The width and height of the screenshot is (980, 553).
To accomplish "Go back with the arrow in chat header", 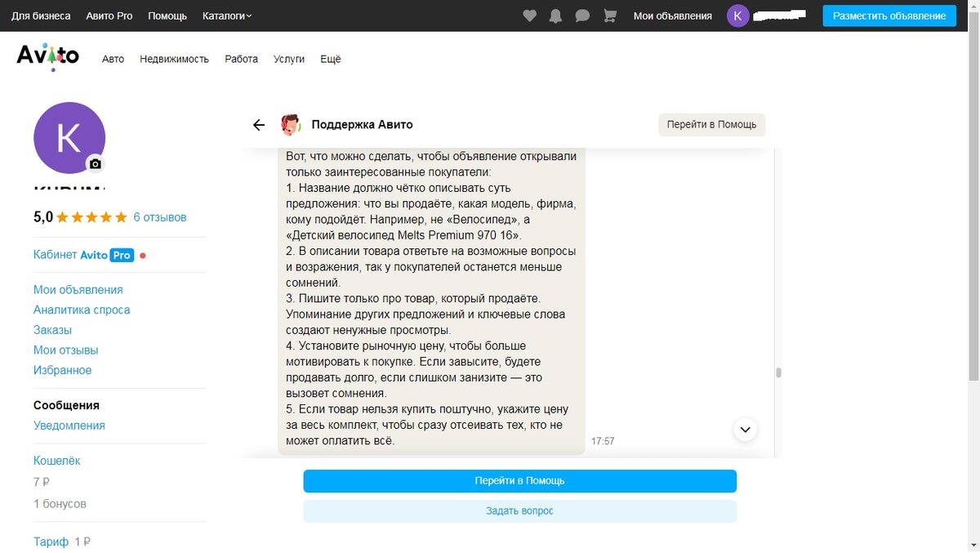I will [x=259, y=125].
